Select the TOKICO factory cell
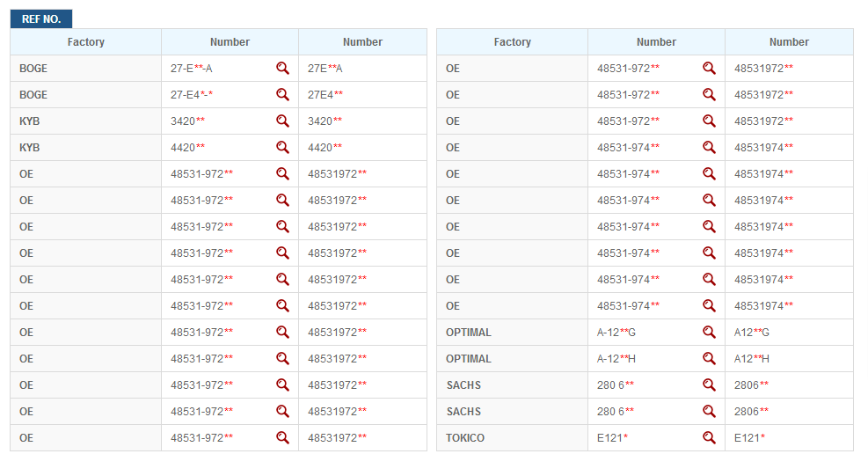This screenshot has width=868, height=454. [464, 437]
